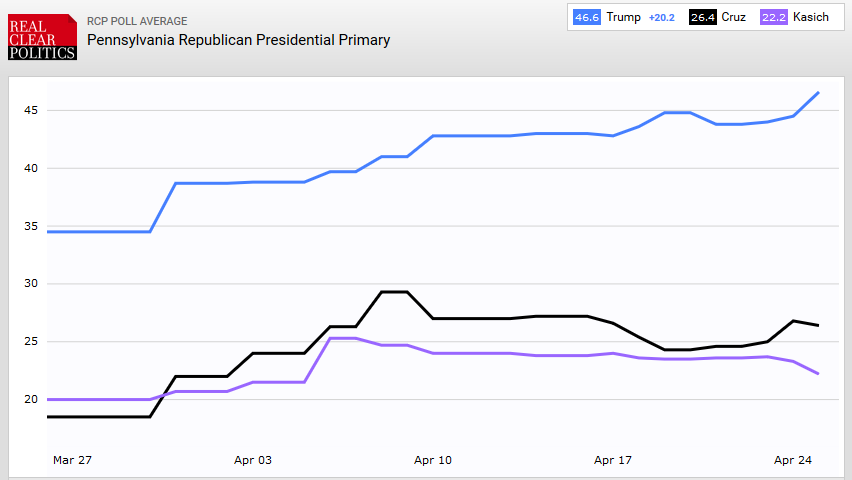Image resolution: width=852 pixels, height=480 pixels.
Task: Select the Cruz legend label
Action: pyautogui.click(x=733, y=17)
